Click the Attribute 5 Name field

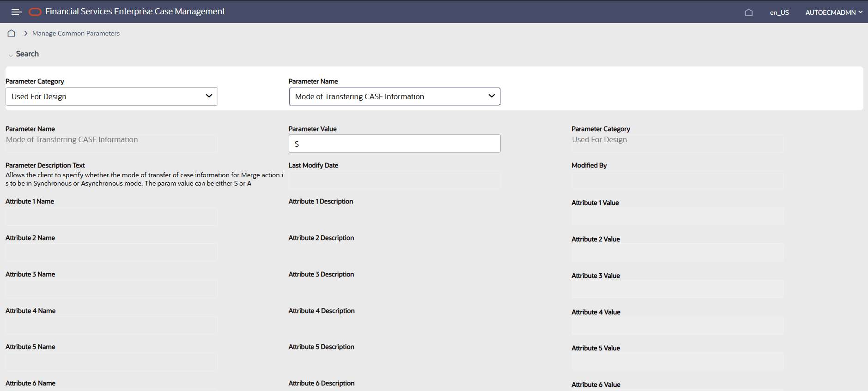[x=112, y=362]
